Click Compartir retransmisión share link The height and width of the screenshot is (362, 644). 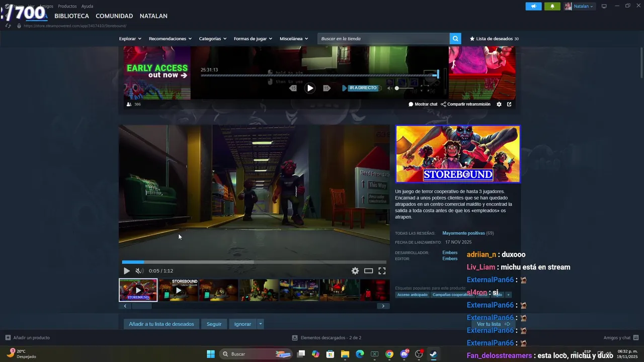pyautogui.click(x=465, y=104)
